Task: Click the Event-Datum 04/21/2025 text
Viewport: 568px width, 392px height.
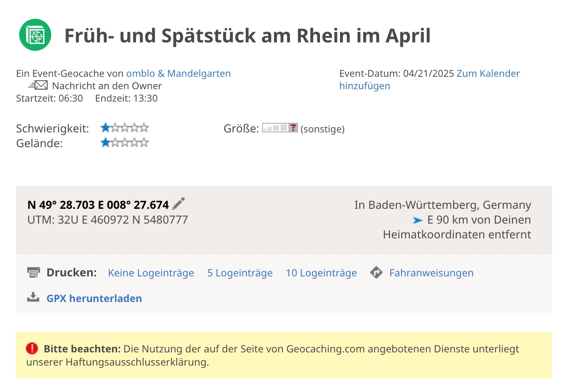Action: [x=396, y=74]
